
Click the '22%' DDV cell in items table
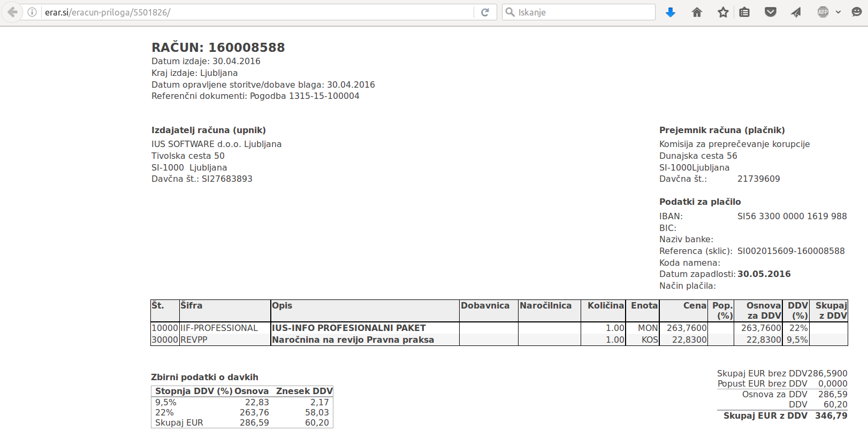[x=798, y=328]
